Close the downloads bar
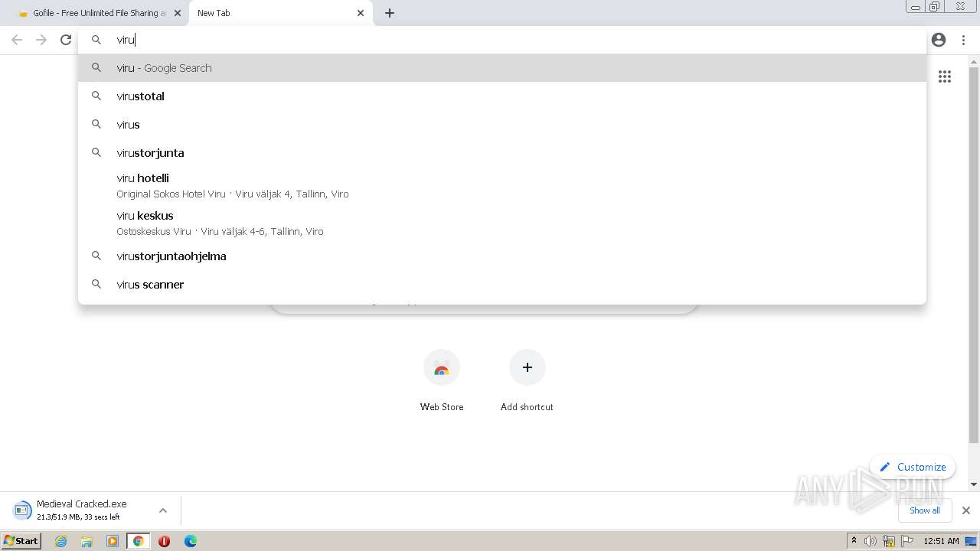980x551 pixels. [x=966, y=510]
